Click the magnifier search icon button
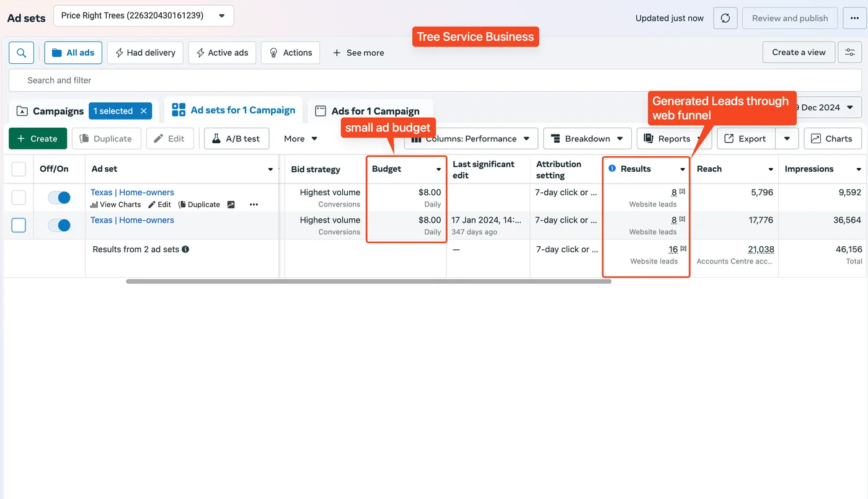This screenshot has width=868, height=499. pyautogui.click(x=21, y=53)
